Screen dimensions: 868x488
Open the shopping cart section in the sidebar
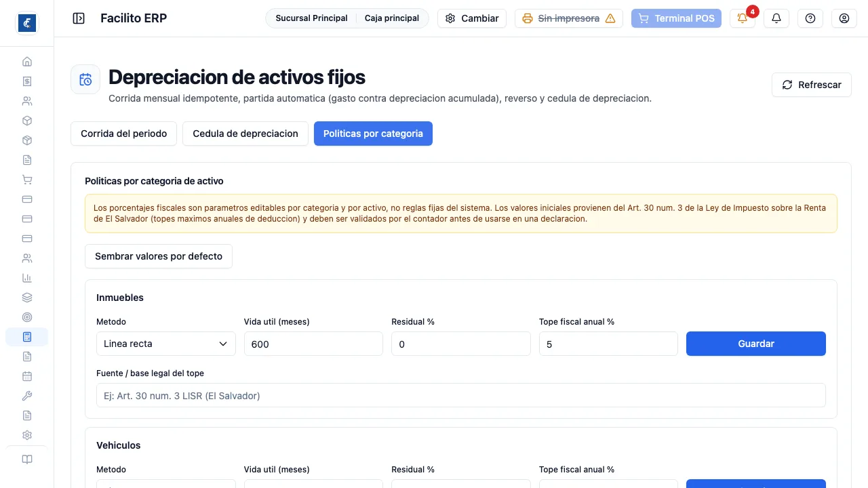point(27,180)
